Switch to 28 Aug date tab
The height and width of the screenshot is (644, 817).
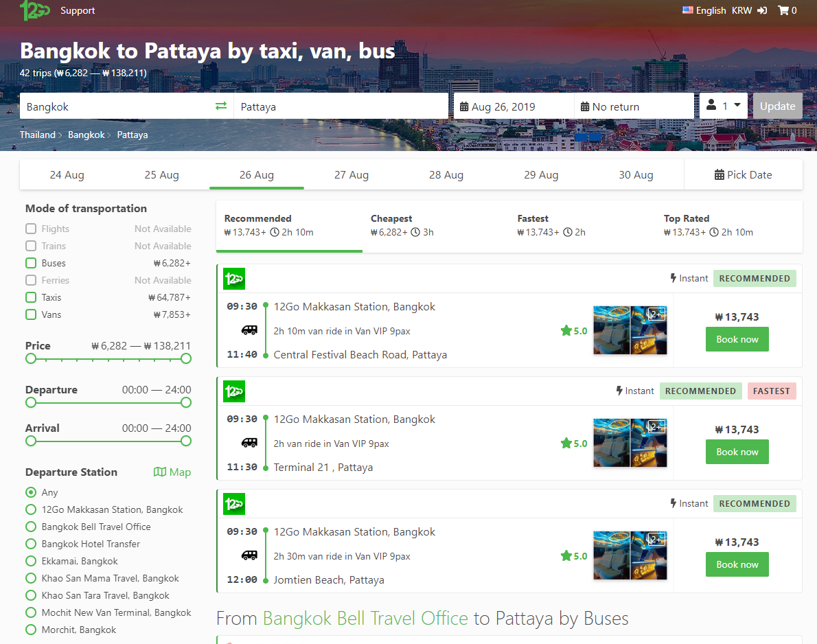tap(446, 175)
